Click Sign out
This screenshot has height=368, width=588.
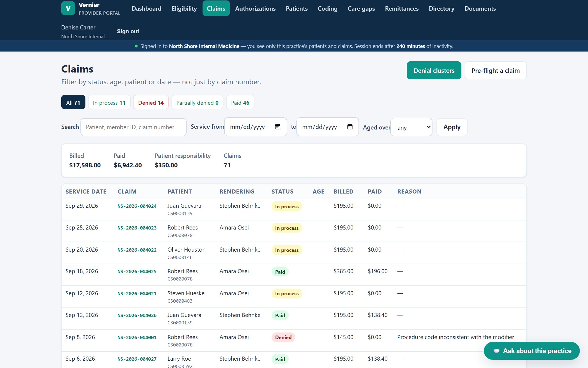(x=128, y=31)
